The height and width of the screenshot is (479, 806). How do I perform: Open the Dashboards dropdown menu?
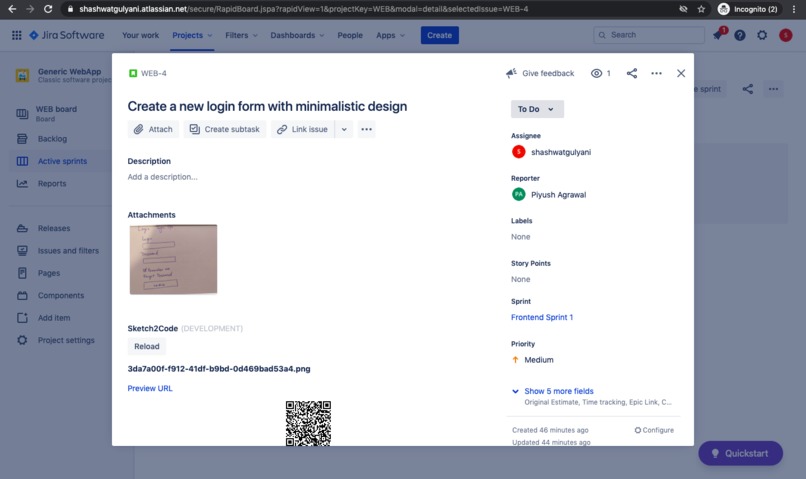click(x=297, y=35)
